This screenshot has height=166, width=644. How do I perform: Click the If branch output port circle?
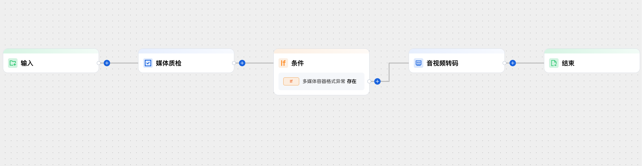pyautogui.click(x=369, y=81)
